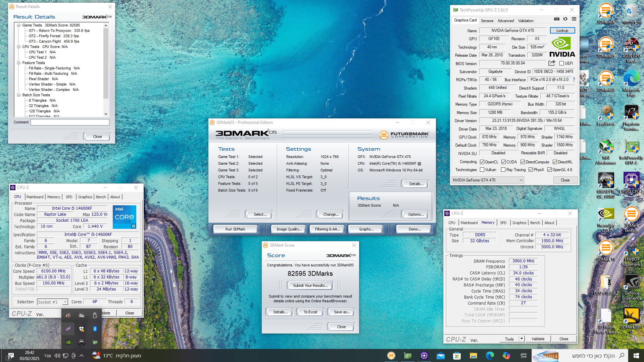
Task: Click the To Excel button
Action: point(310,312)
